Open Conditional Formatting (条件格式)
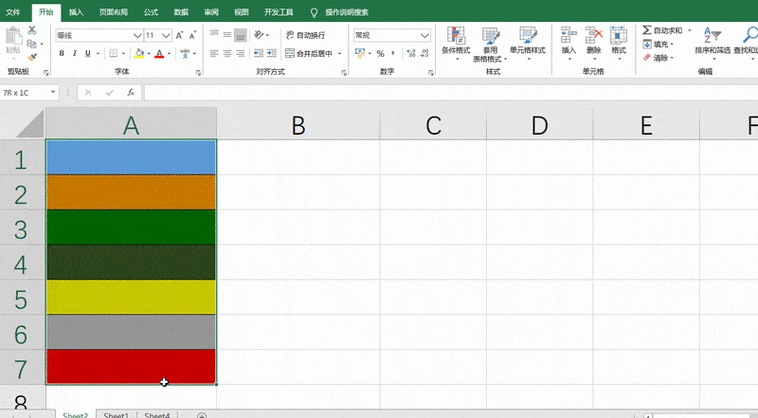Viewport: 758px width, 418px height. point(456,44)
